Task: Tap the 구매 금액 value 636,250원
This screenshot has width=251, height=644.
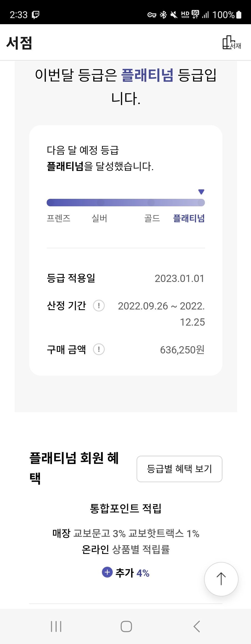Action: tap(182, 350)
